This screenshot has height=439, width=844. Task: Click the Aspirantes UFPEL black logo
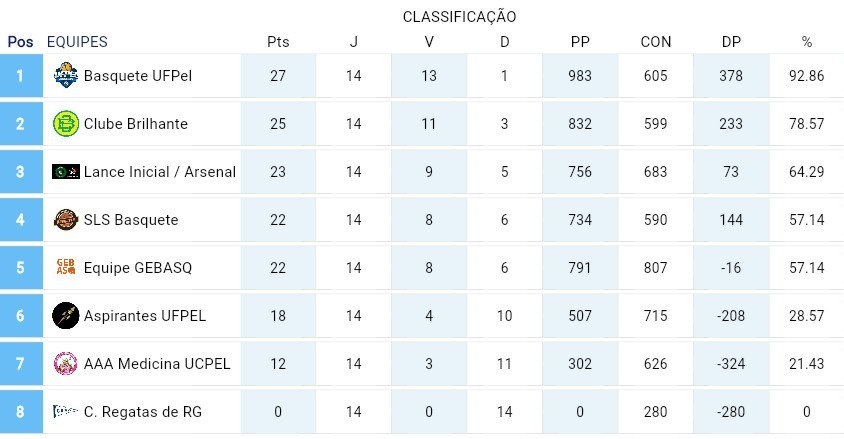[66, 315]
